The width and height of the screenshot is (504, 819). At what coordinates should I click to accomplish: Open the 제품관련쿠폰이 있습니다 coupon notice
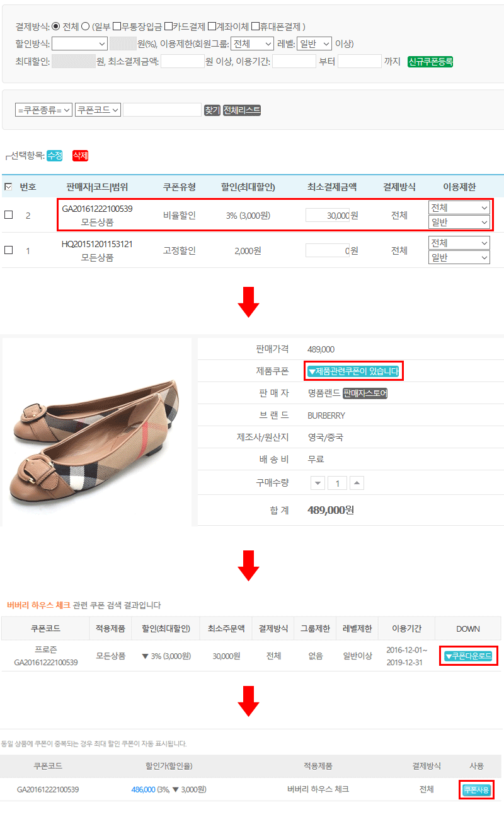click(353, 371)
